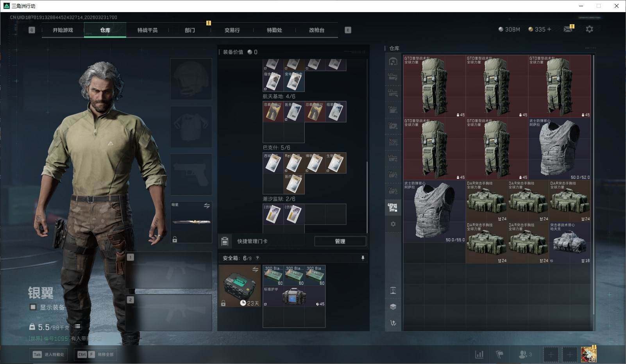Open the friends list icon showing 3
The width and height of the screenshot is (626, 364).
point(525,354)
